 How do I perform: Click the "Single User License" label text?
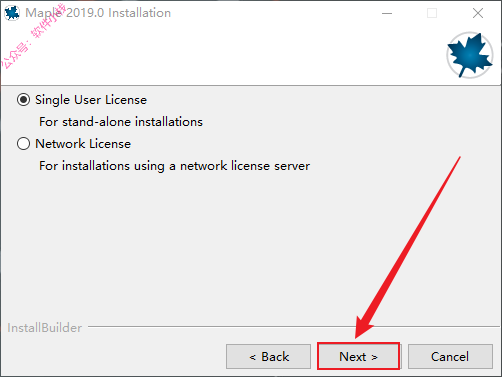tap(91, 100)
